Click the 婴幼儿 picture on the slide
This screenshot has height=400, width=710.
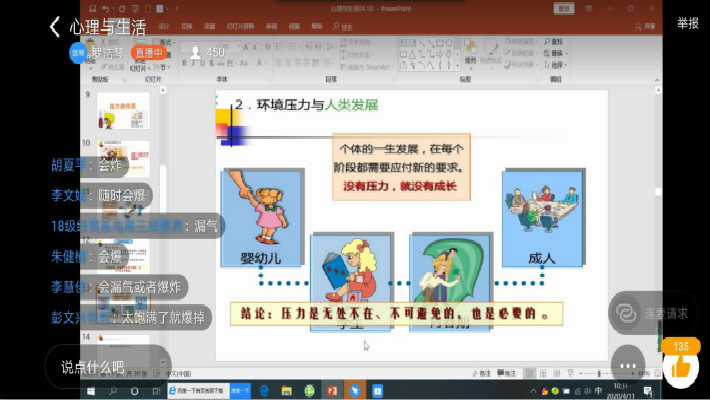pos(264,215)
